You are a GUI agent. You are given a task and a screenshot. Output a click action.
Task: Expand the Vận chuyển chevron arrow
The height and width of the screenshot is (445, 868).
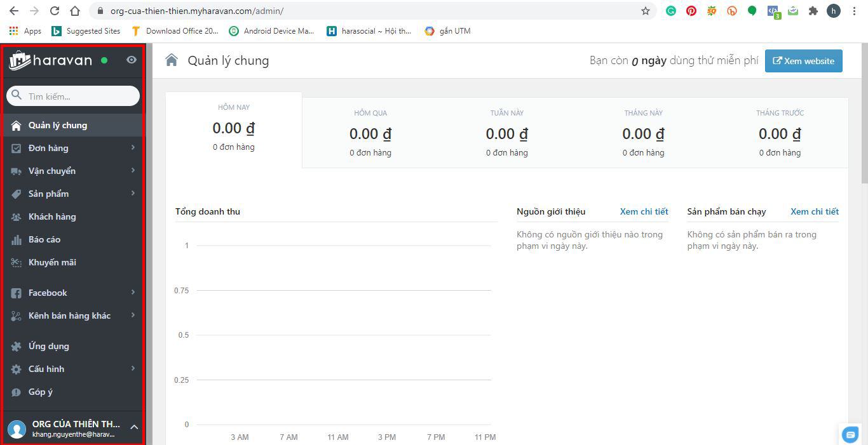(x=133, y=170)
